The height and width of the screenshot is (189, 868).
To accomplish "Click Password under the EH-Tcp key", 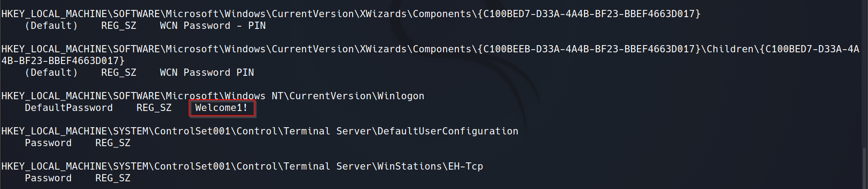I will (x=48, y=178).
